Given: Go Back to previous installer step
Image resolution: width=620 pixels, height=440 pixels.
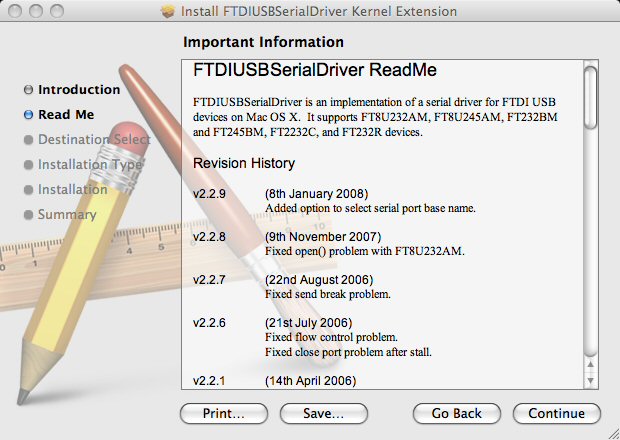Looking at the screenshot, I should point(456,413).
